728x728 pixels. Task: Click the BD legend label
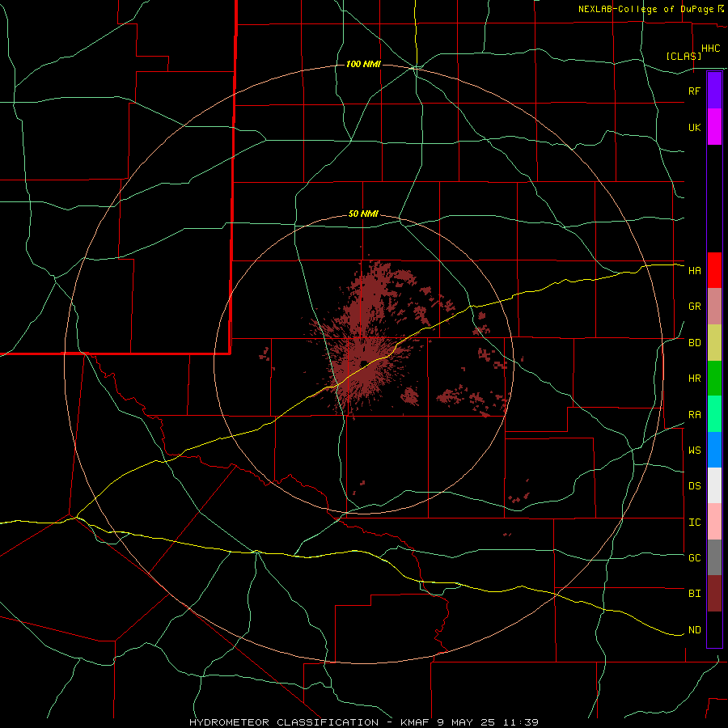[694, 343]
